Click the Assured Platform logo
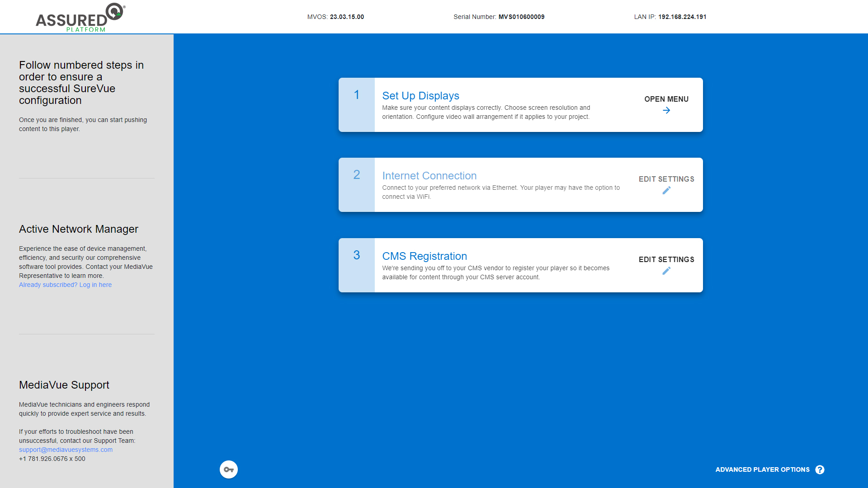868x488 pixels. [x=80, y=18]
